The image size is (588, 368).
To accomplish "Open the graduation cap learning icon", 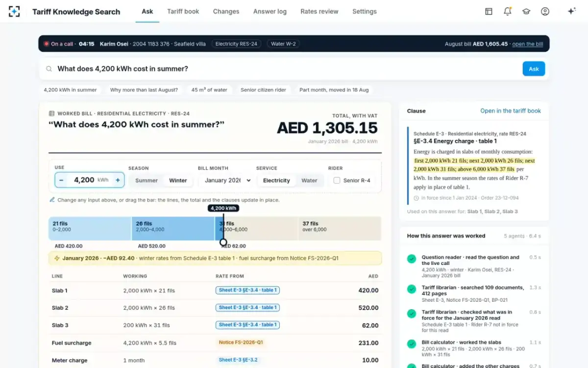I will click(526, 11).
